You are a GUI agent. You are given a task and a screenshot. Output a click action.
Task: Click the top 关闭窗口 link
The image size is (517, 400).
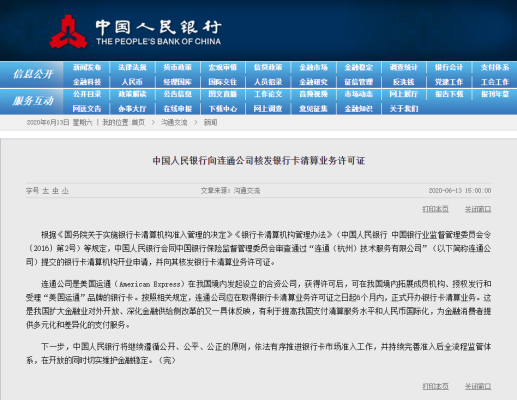pos(478,209)
